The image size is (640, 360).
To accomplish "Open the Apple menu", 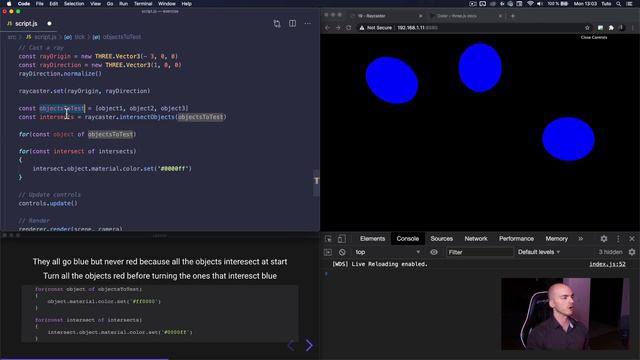I will point(9,4).
